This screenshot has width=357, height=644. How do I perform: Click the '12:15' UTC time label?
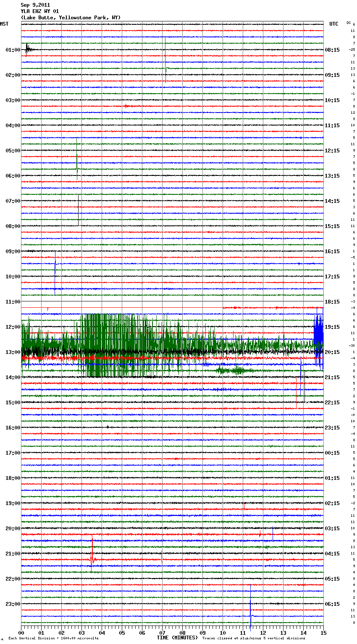pyautogui.click(x=332, y=151)
